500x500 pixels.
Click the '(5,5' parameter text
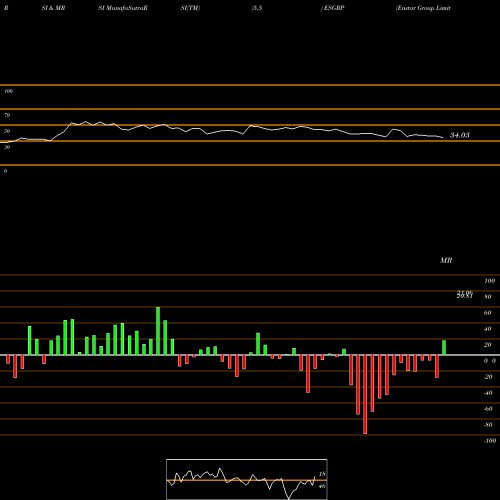coord(257,8)
